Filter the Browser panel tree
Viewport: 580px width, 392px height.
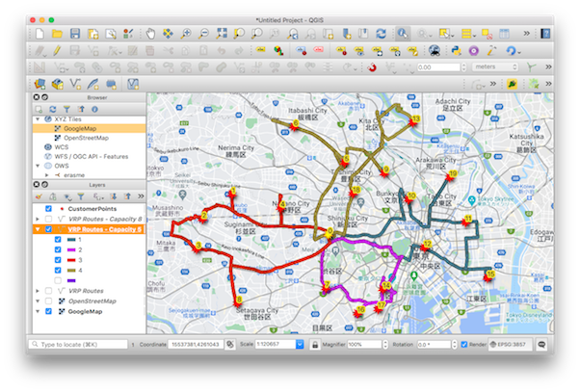pos(66,109)
